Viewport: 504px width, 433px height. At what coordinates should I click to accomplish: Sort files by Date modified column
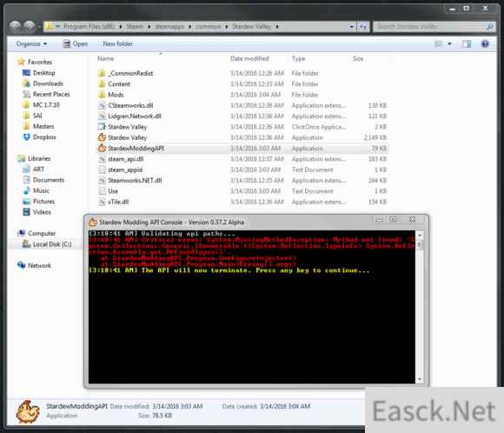pyautogui.click(x=249, y=58)
